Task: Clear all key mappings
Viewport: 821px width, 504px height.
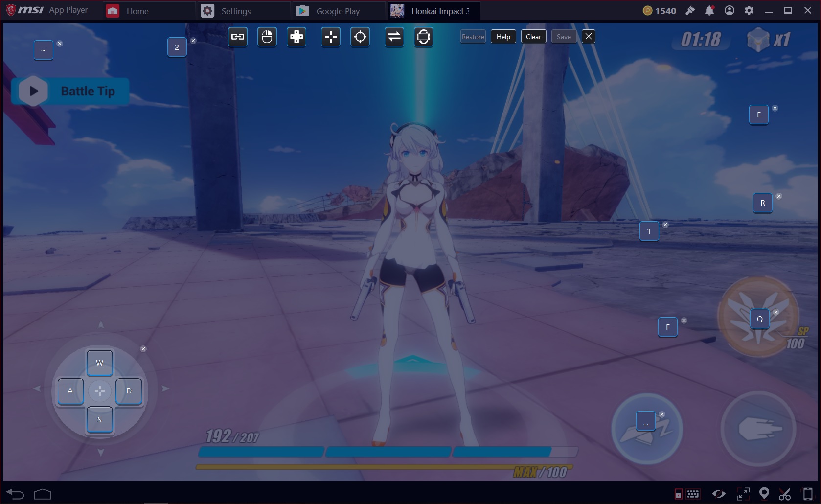Action: tap(533, 37)
